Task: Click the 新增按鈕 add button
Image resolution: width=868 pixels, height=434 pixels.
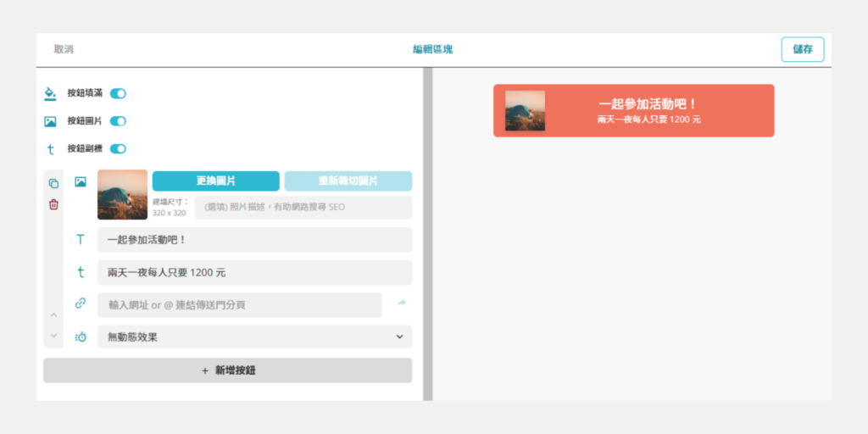Action: 227,370
